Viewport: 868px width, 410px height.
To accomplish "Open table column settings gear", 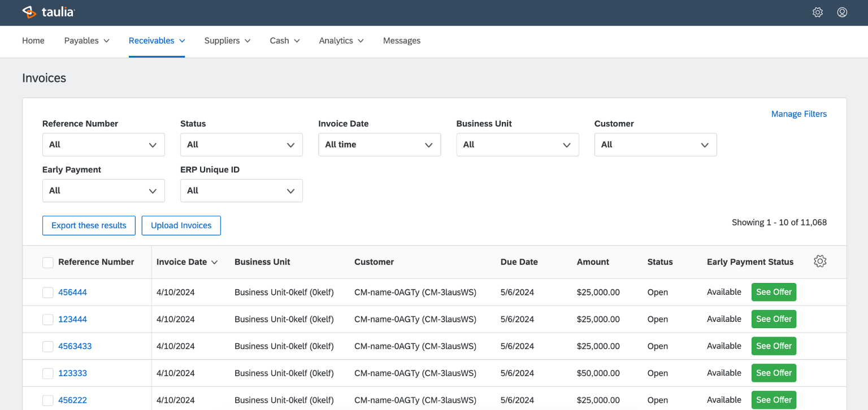I will tap(820, 261).
